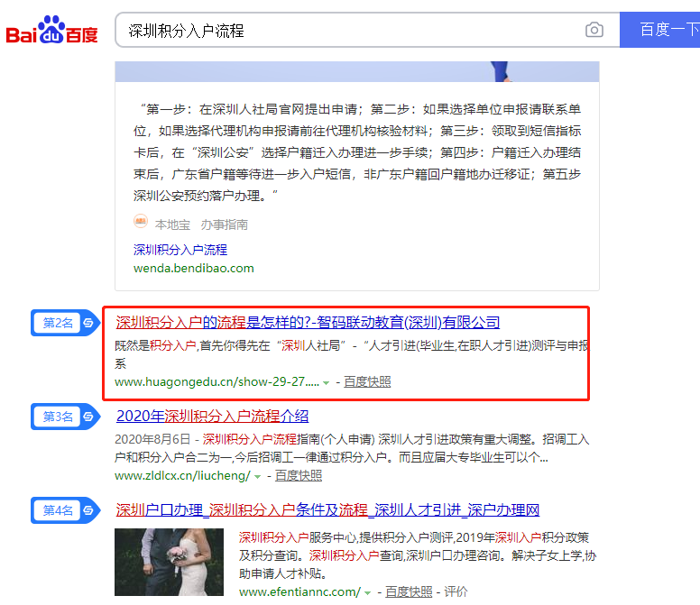Expand arrow next to zldlcx.cn URL

coord(257,476)
